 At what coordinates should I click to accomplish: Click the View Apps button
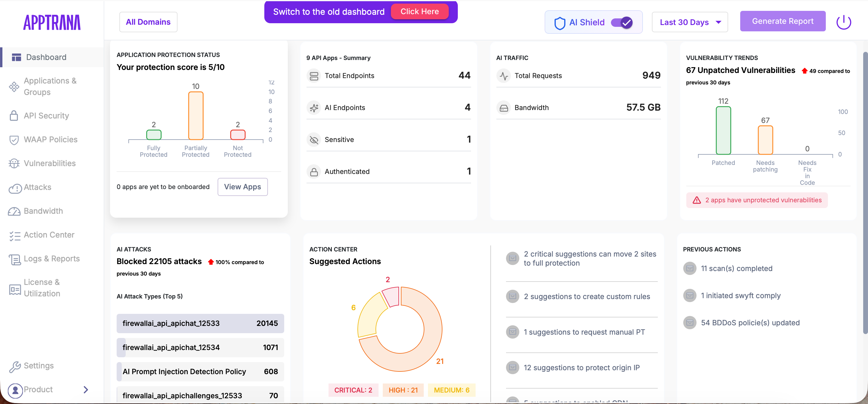[242, 187]
